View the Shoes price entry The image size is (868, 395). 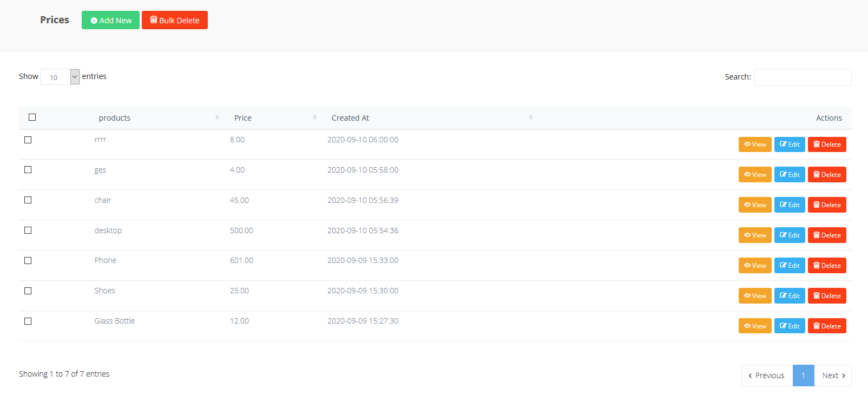click(x=755, y=296)
